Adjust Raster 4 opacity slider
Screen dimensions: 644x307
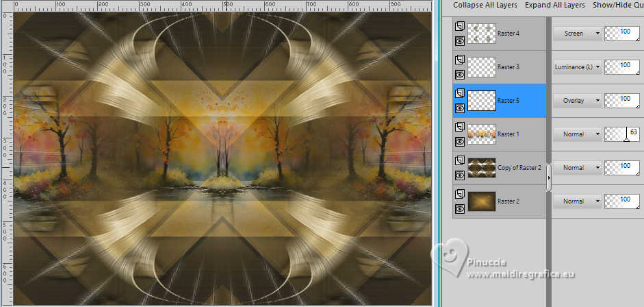(622, 34)
